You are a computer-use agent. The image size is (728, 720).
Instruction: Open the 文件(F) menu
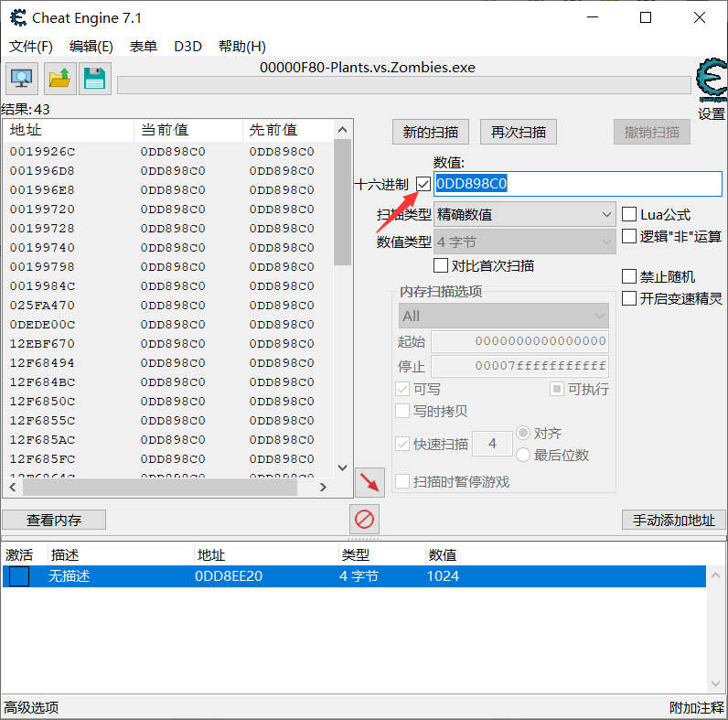[31, 47]
